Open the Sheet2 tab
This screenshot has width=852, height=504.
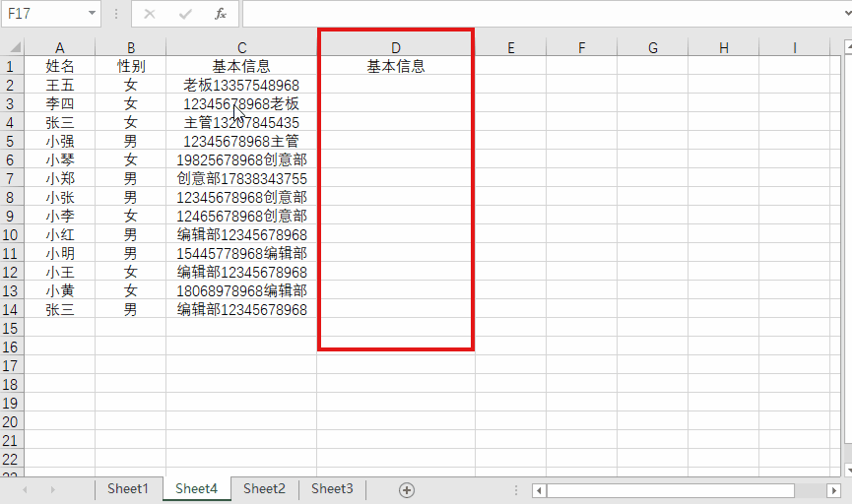(x=264, y=489)
